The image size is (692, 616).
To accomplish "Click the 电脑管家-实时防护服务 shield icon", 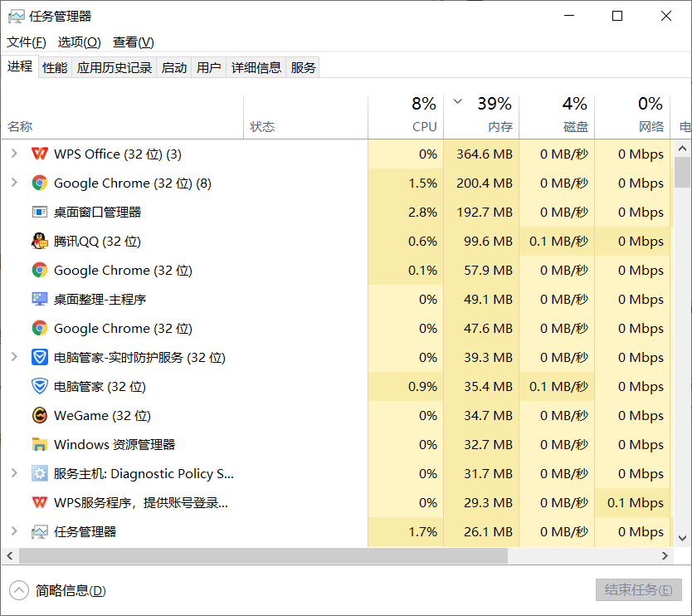I will pos(40,357).
